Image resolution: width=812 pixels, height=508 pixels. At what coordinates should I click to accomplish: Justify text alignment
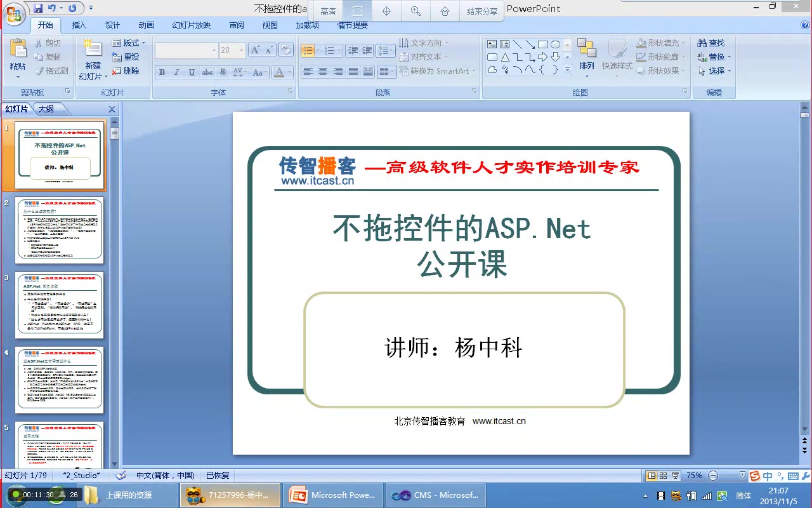353,72
